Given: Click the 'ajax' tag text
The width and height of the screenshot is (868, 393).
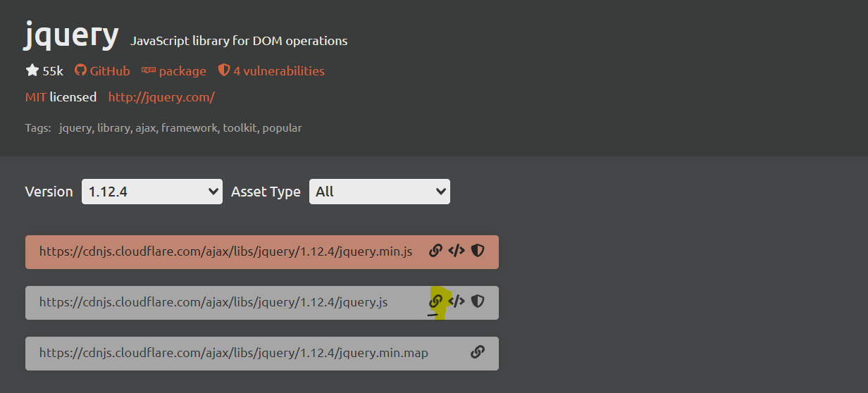Looking at the screenshot, I should click(145, 128).
